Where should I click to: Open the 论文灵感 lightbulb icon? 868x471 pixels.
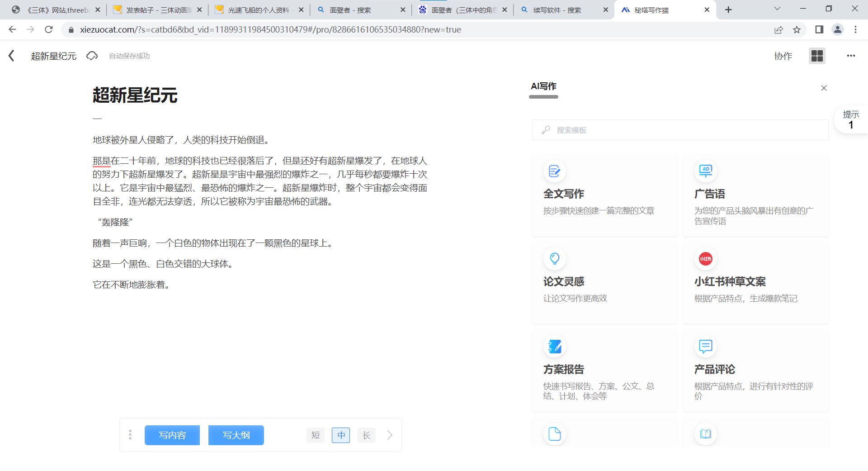coord(555,259)
